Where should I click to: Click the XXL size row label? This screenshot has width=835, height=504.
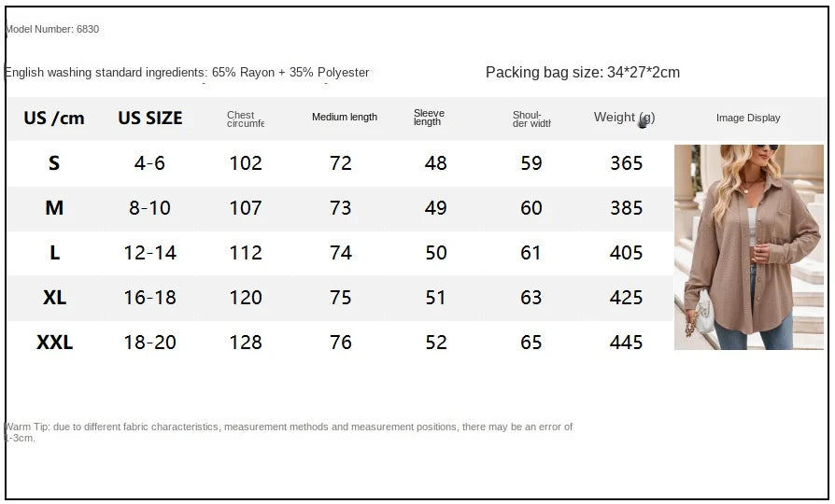(x=54, y=343)
